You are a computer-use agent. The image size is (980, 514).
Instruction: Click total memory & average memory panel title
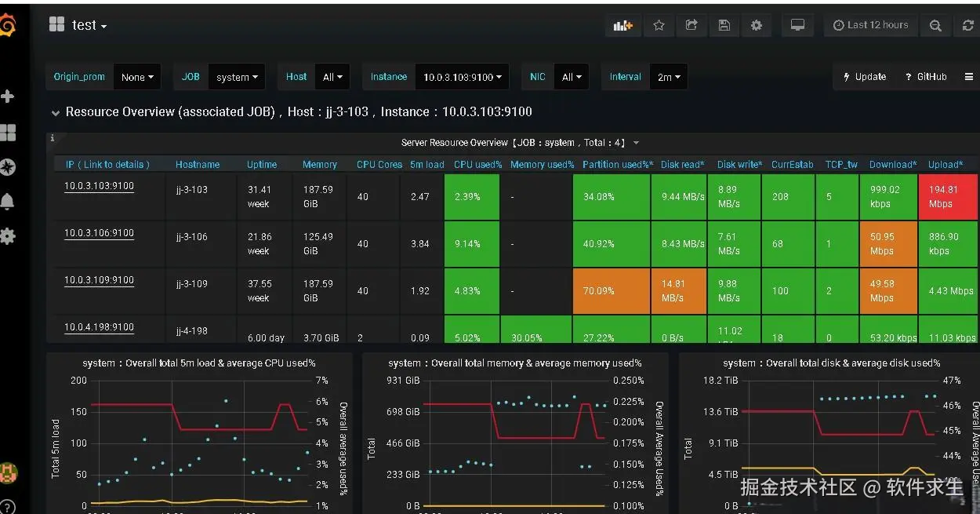[x=515, y=363]
